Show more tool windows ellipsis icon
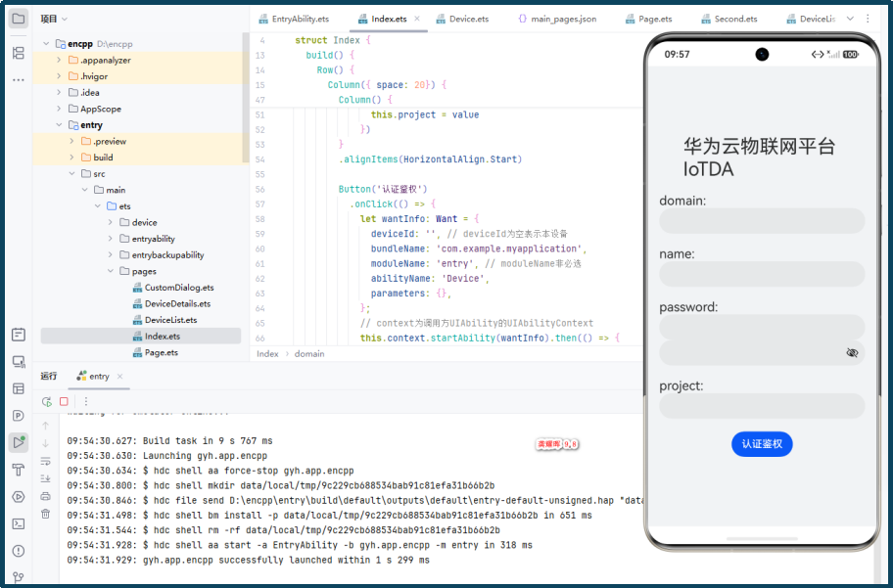 coord(19,79)
